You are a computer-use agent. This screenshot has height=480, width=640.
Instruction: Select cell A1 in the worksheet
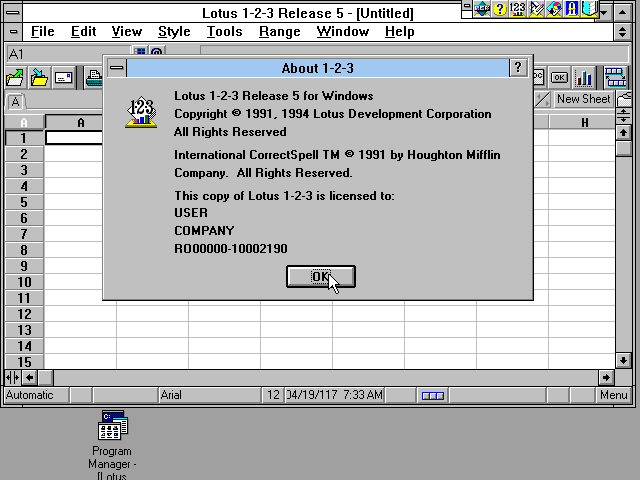[x=74, y=138]
